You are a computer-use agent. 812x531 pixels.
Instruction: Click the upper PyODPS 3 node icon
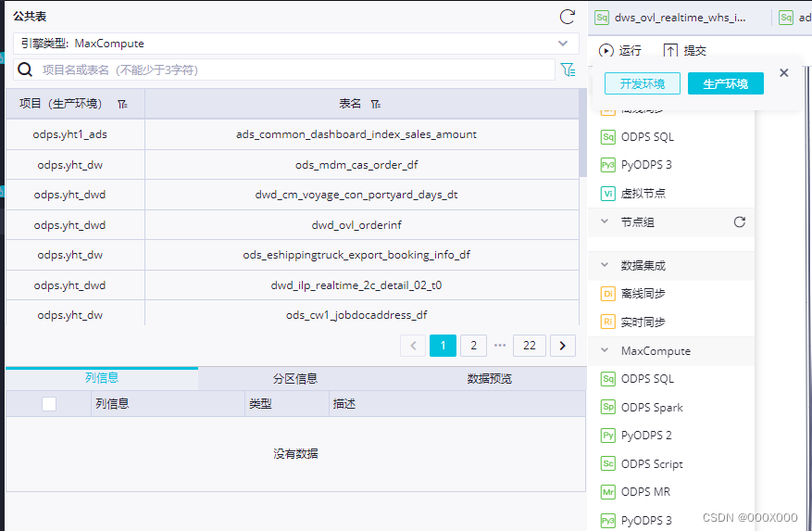coord(608,165)
